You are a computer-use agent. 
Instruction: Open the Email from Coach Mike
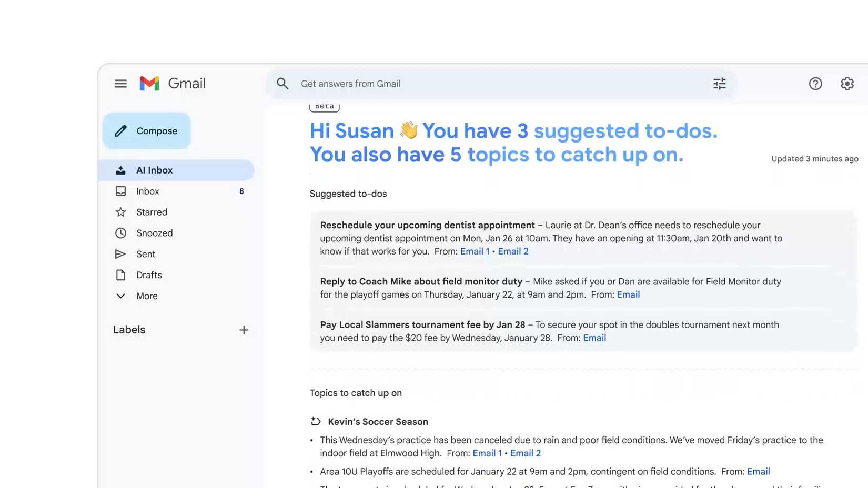[x=628, y=294]
